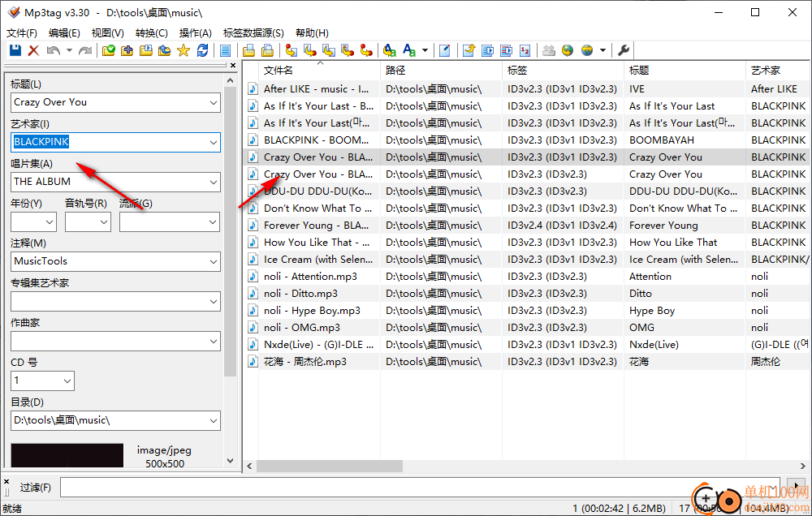Screen dimensions: 812x516
Task: Select the Forever Young - BLA... file
Action: click(316, 225)
